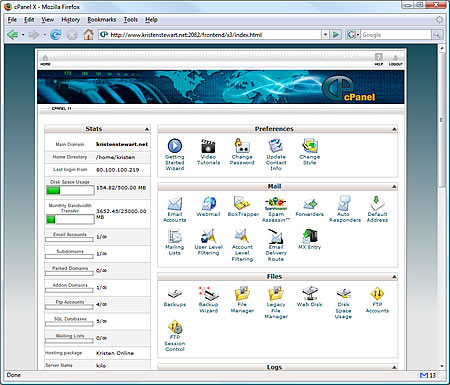Screen dimensions: 450x385
Task: Open Spam Assassin settings
Action: (276, 204)
